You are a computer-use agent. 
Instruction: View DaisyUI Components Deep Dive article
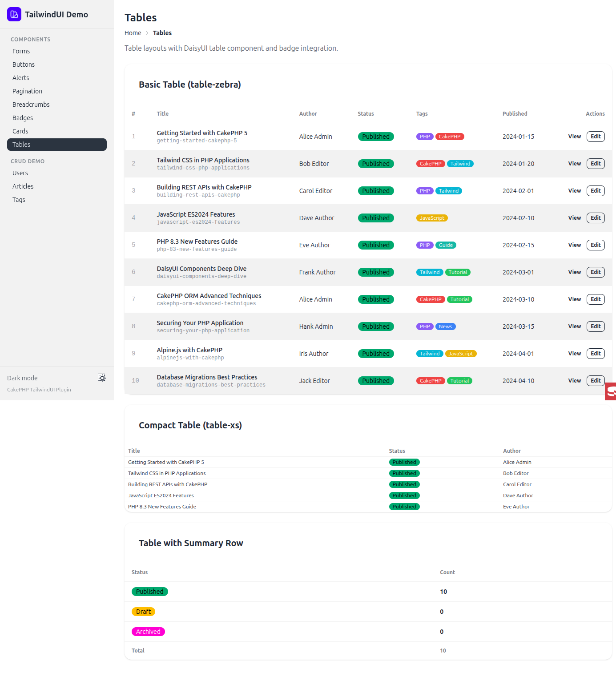click(x=575, y=272)
